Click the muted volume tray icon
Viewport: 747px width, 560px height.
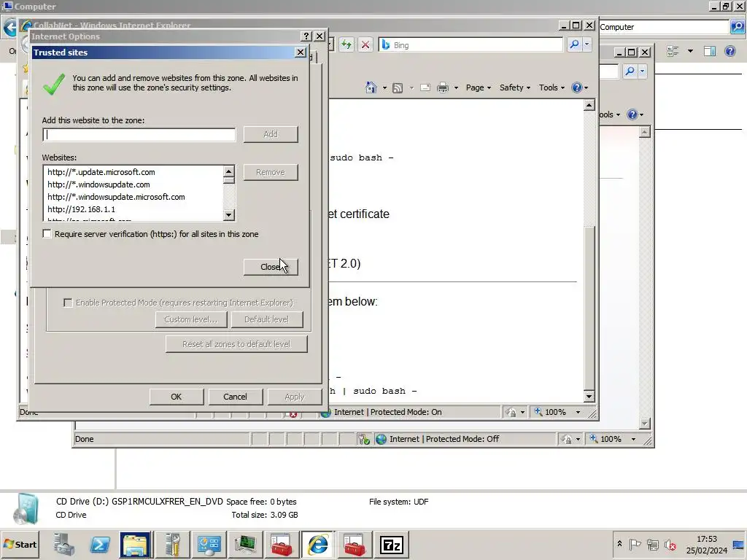pyautogui.click(x=670, y=544)
